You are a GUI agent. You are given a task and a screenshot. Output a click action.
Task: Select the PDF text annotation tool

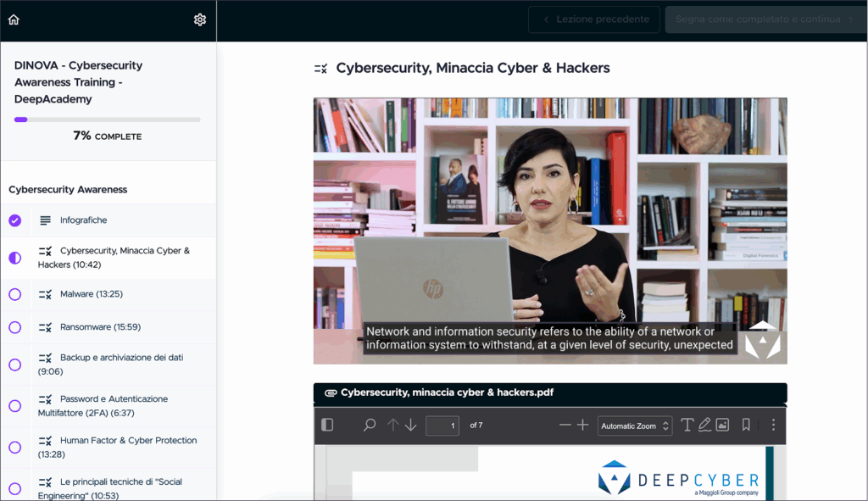pos(687,425)
